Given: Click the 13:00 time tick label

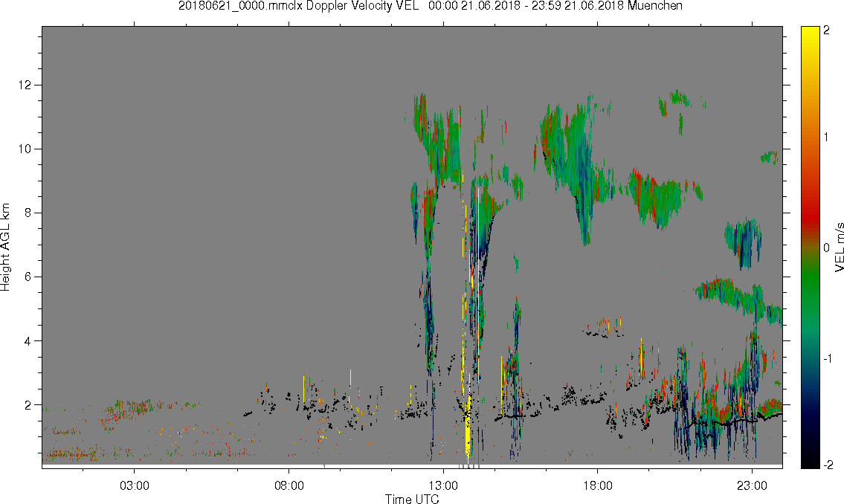Looking at the screenshot, I should pos(443,486).
